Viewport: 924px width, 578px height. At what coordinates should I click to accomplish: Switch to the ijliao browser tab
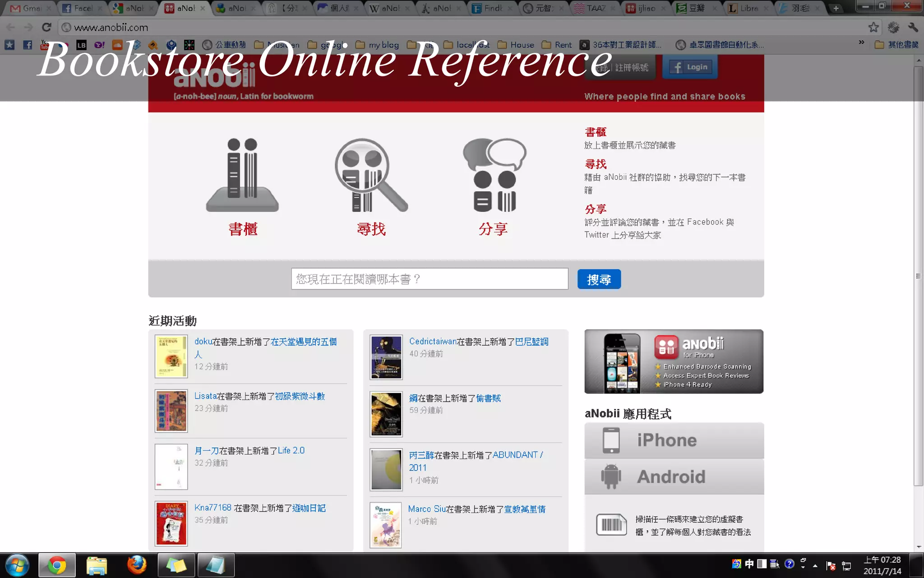tap(647, 8)
